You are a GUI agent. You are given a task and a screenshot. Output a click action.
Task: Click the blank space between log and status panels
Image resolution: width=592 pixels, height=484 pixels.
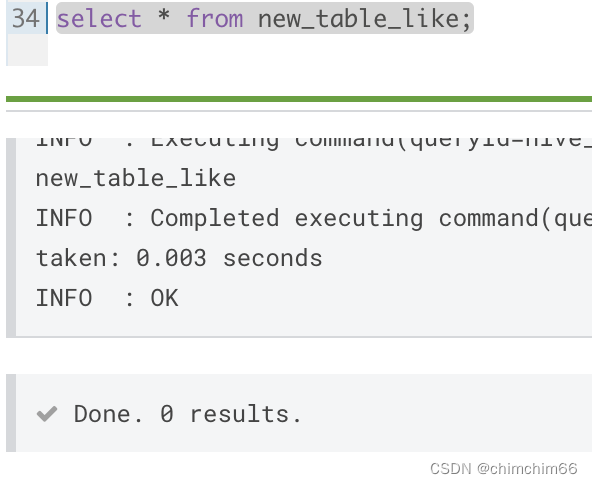point(299,356)
